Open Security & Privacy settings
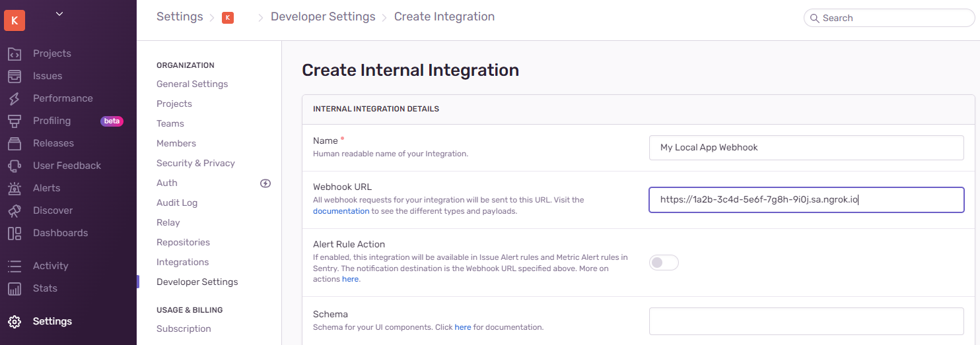 pos(195,163)
